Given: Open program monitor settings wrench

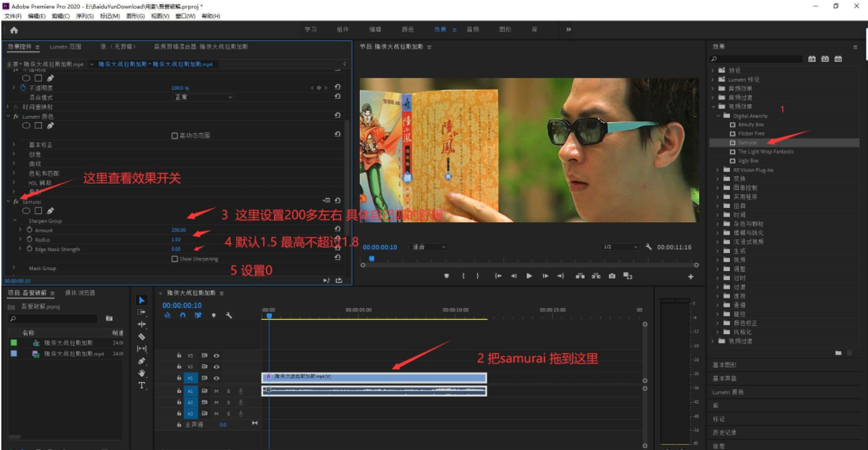Looking at the screenshot, I should tap(648, 247).
